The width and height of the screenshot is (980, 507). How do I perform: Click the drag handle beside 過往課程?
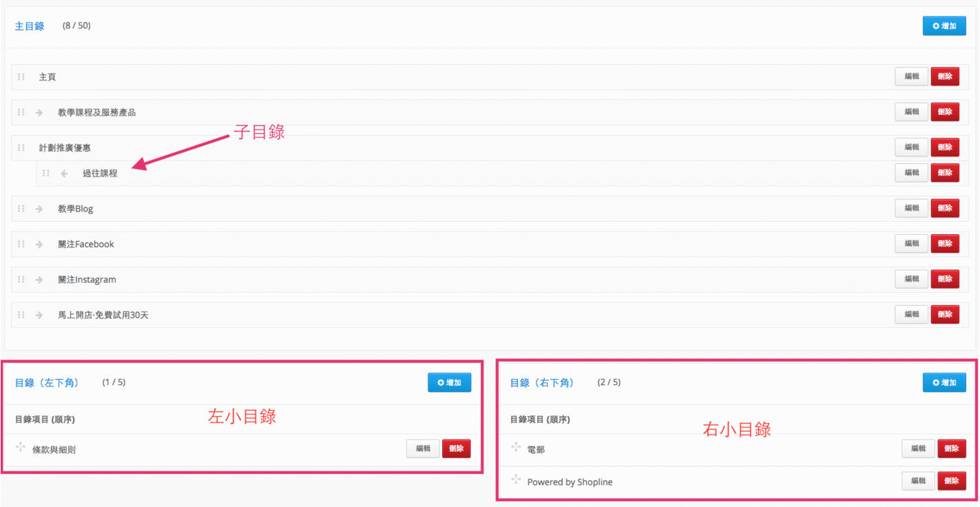tap(46, 174)
